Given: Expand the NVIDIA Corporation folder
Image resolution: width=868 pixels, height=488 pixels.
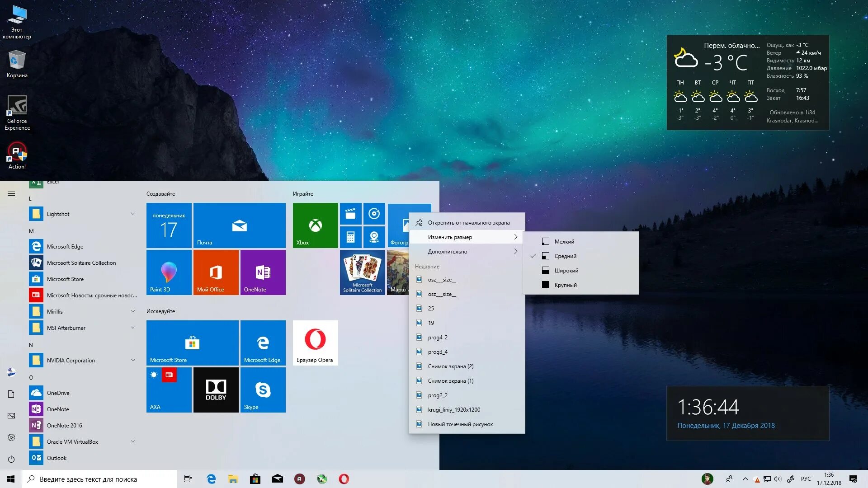Looking at the screenshot, I should [x=132, y=360].
